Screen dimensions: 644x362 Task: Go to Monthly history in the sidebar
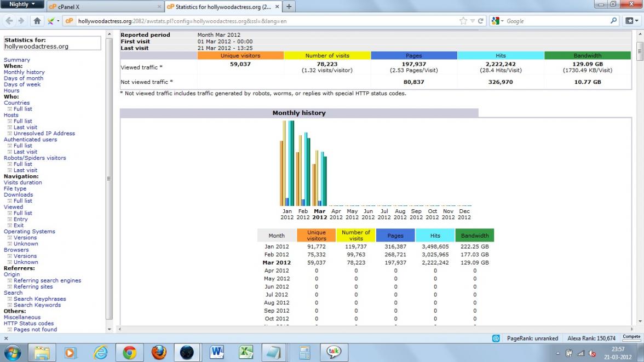click(24, 72)
